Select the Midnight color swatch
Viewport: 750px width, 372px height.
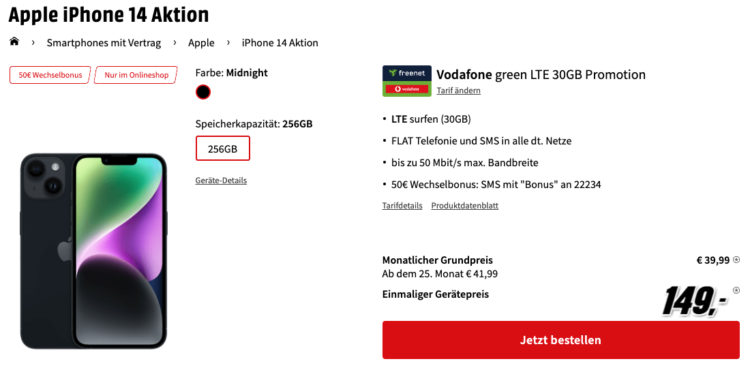[x=203, y=92]
